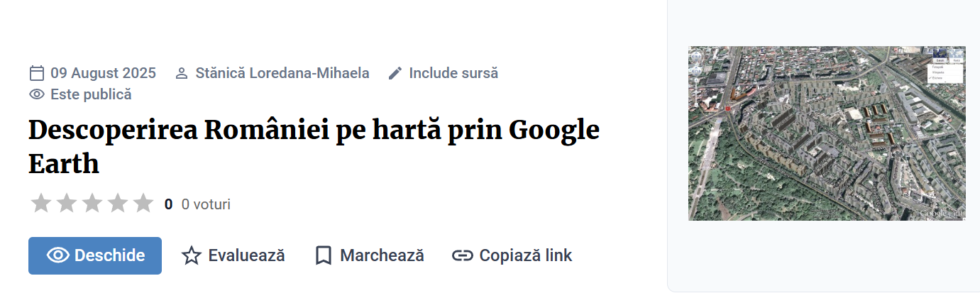
Task: Click the calendar icon beside the date
Action: 37,73
